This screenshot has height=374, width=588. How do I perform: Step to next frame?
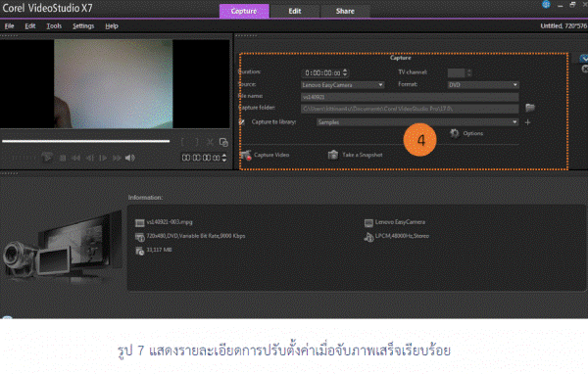103,158
